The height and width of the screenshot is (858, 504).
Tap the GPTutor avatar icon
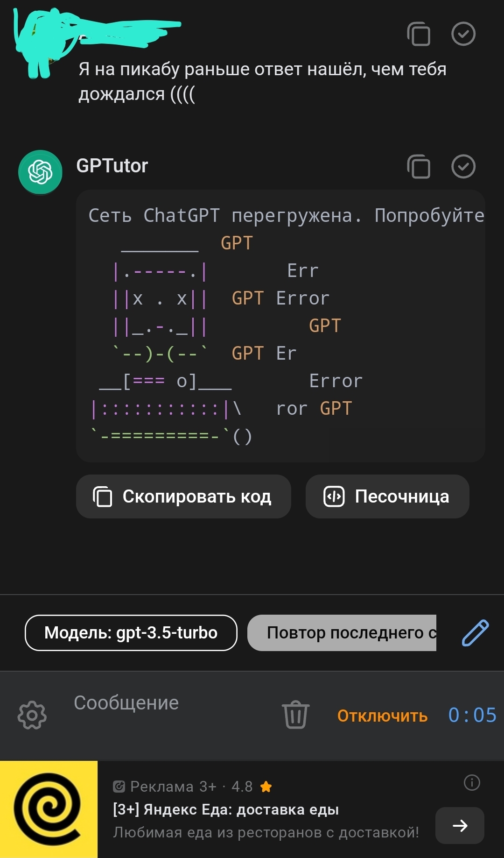tap(40, 172)
